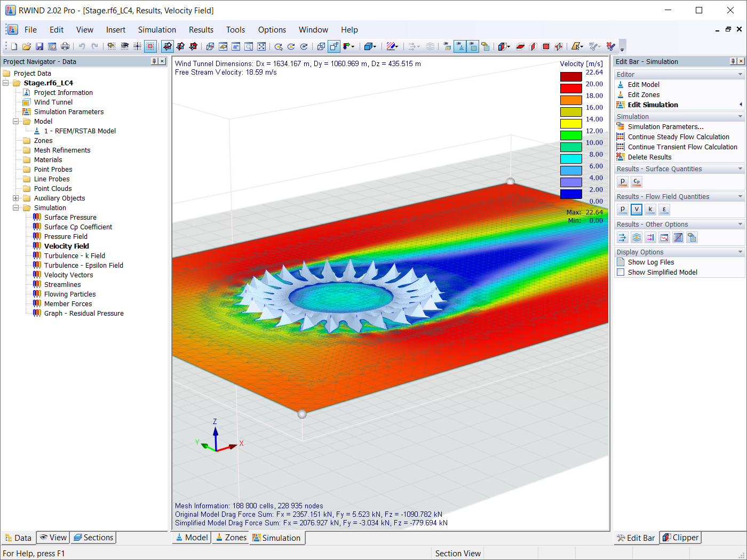The height and width of the screenshot is (560, 747).
Task: Click Delete Results in Edit Bar
Action: point(649,157)
